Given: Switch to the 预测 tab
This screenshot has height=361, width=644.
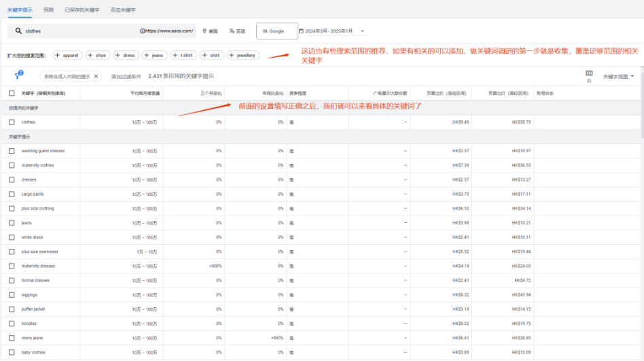Looking at the screenshot, I should click(48, 10).
